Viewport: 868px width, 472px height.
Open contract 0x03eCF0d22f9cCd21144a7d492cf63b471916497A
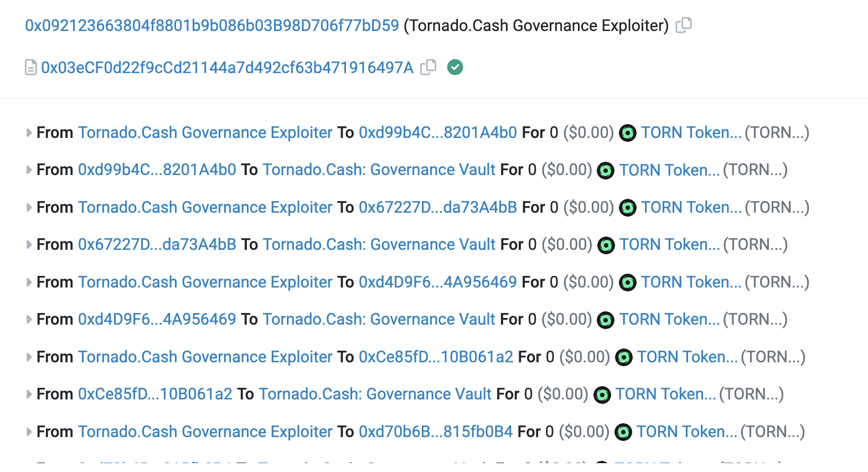[x=227, y=68]
